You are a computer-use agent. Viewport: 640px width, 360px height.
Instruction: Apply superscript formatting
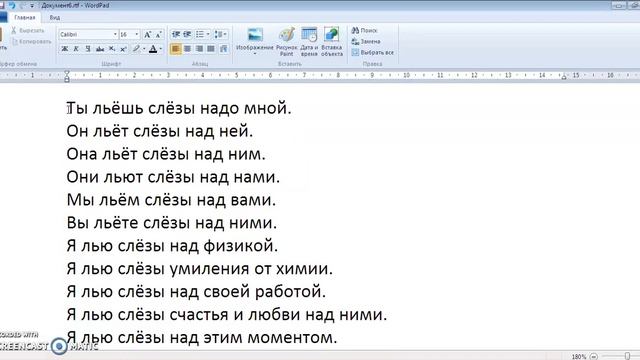tap(123, 49)
